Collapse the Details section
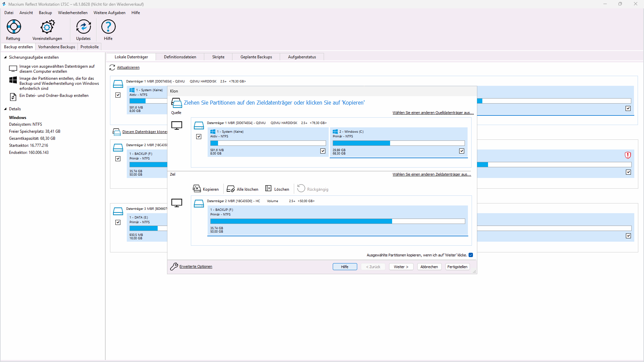Screen dimensions: 644x362 click(x=5, y=109)
